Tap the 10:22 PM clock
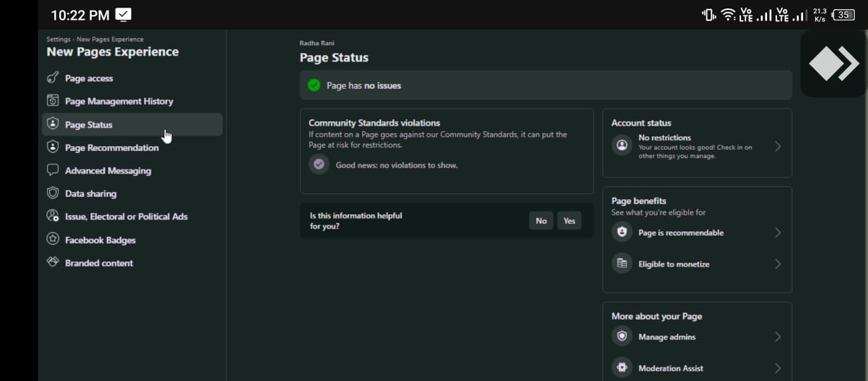 [80, 15]
